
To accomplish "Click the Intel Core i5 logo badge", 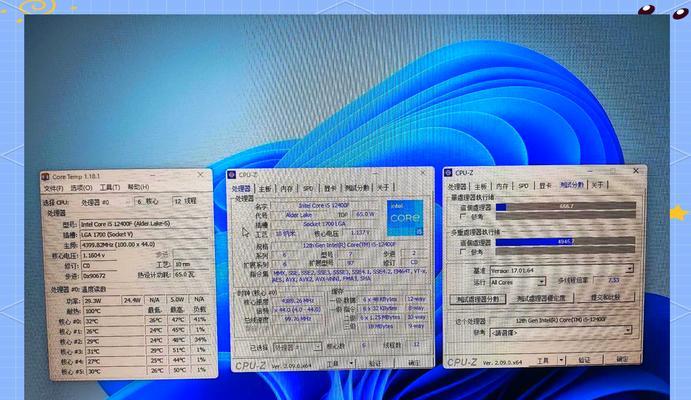I will click(x=405, y=217).
